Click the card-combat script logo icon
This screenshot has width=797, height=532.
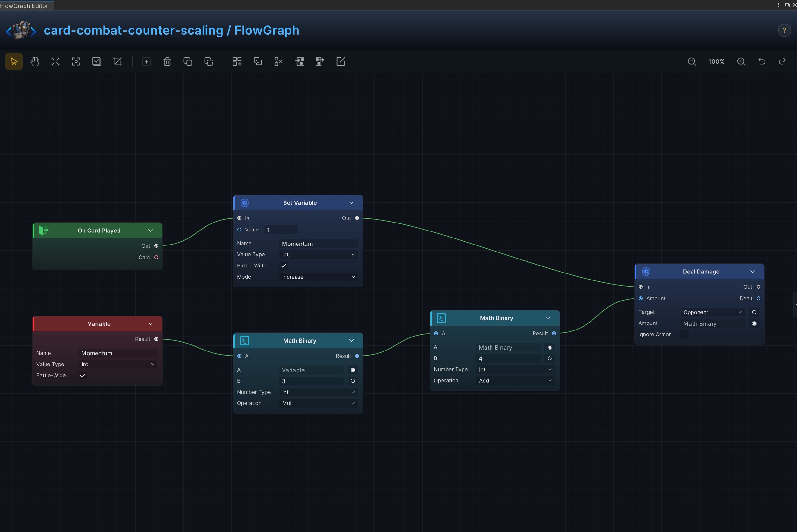[21, 30]
